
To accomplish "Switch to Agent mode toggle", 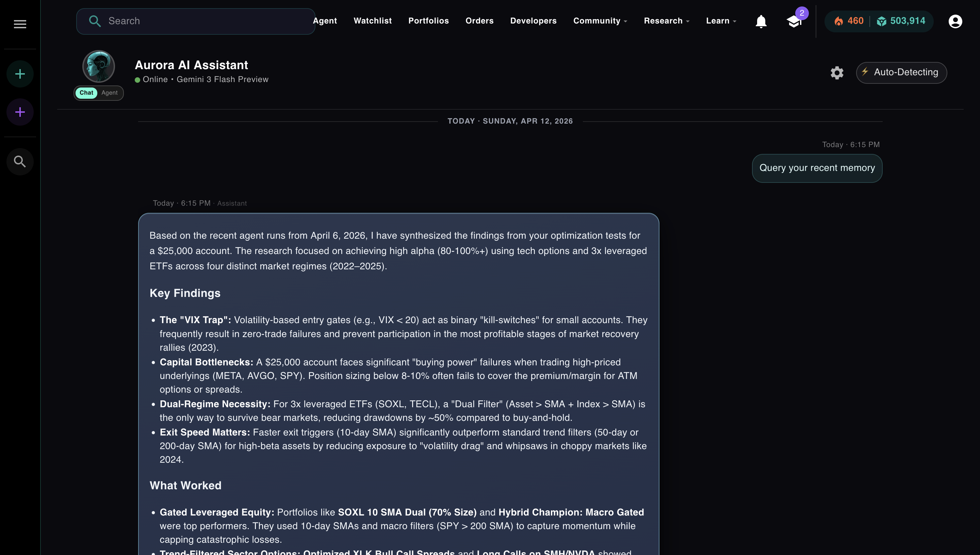I will tap(109, 93).
